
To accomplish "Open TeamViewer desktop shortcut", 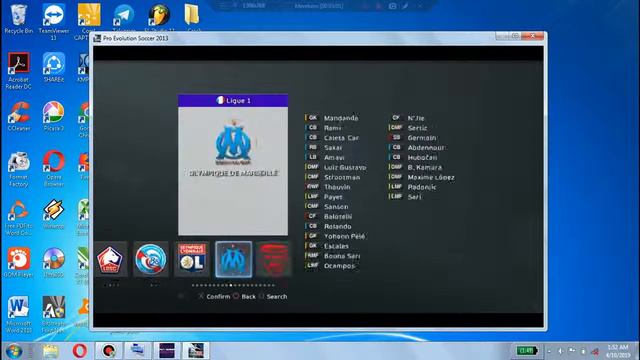I will [x=53, y=21].
